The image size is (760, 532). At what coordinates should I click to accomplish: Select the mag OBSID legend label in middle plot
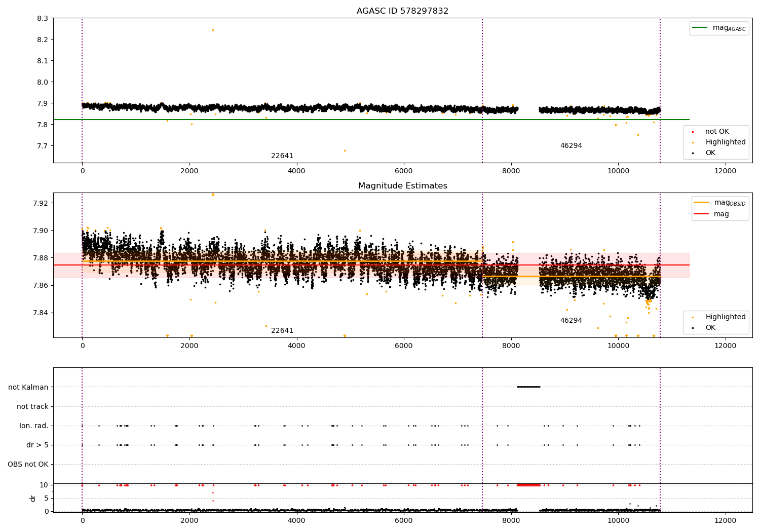[x=730, y=203]
